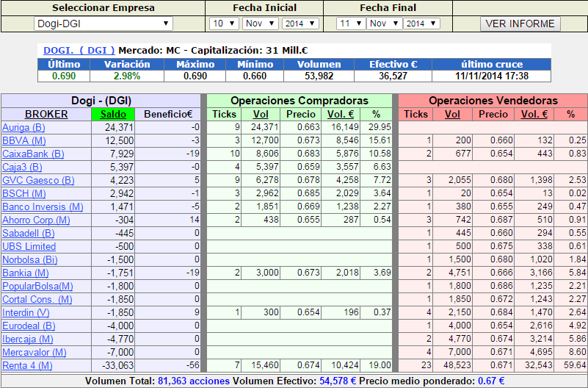This screenshot has height=388, width=588.
Task: Sort table by the BROKER column header
Action: pos(46,114)
